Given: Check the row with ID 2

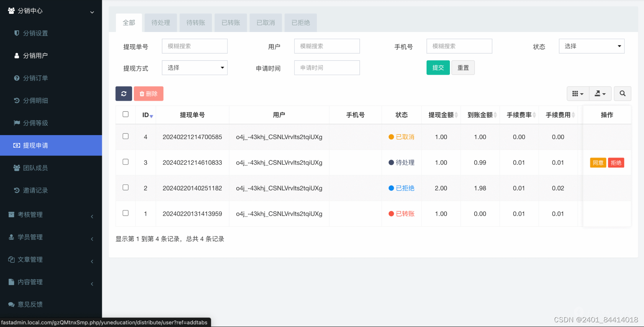Looking at the screenshot, I should (x=125, y=188).
